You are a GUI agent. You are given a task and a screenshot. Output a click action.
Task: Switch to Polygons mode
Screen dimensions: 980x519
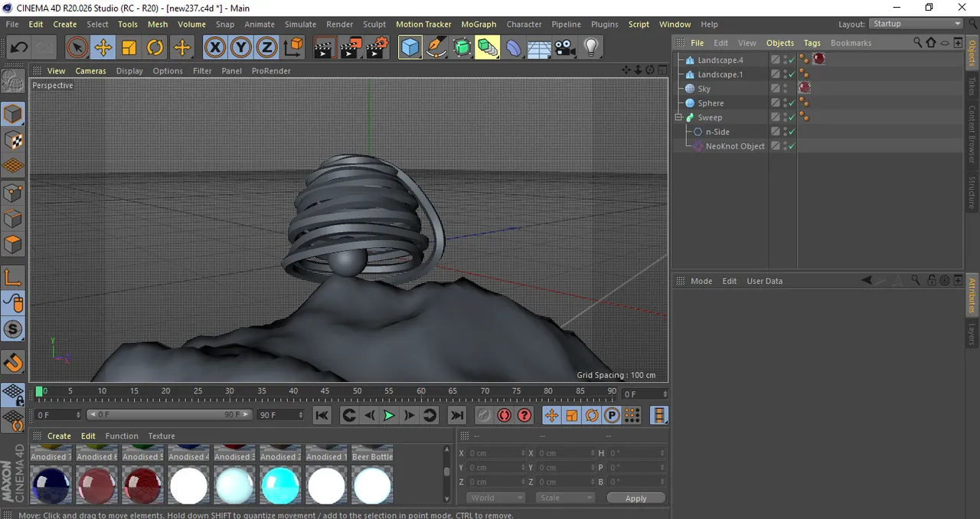pyautogui.click(x=13, y=245)
